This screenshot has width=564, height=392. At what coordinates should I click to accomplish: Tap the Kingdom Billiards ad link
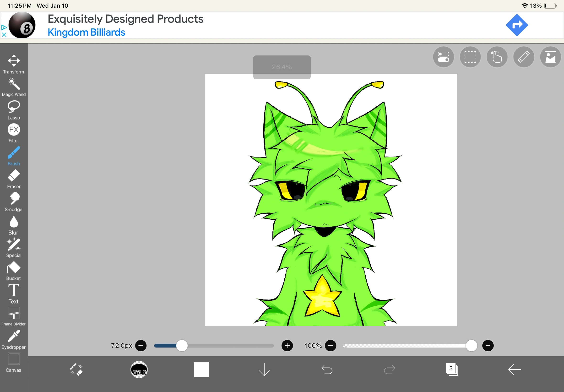[86, 32]
